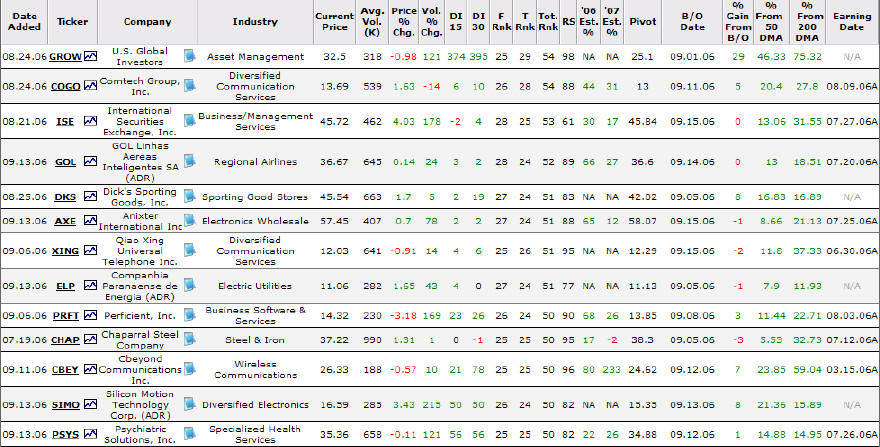Sort by the Current Price column header
Viewport: 880px width, 447px height.
334,22
